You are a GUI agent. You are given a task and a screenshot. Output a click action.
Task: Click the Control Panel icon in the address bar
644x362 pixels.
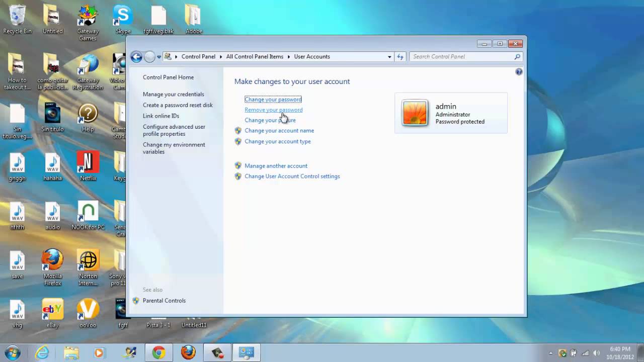168,56
